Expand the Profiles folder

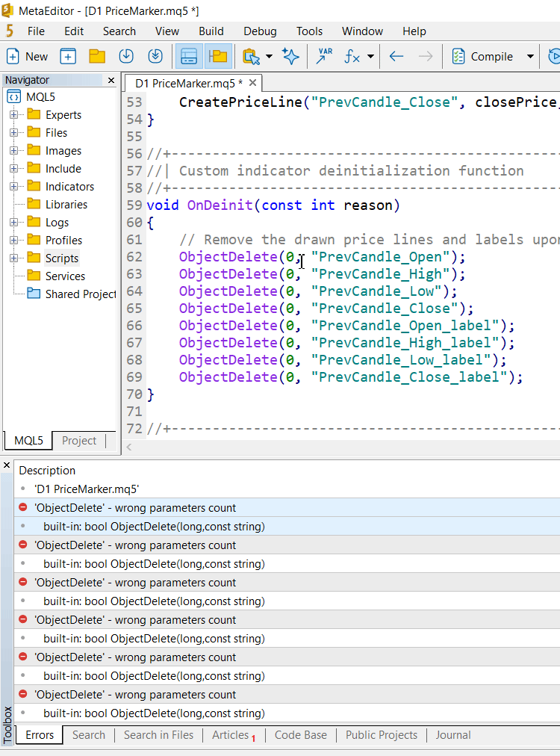click(13, 240)
